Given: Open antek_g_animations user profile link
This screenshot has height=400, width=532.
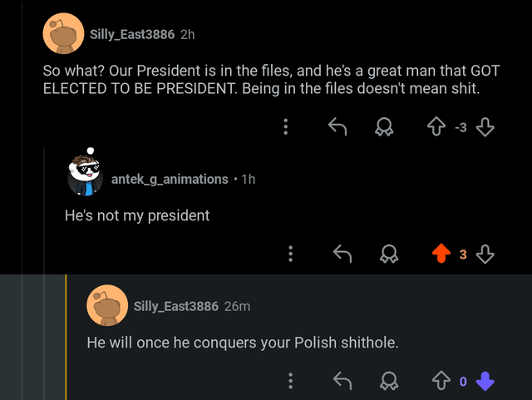Looking at the screenshot, I should (170, 179).
